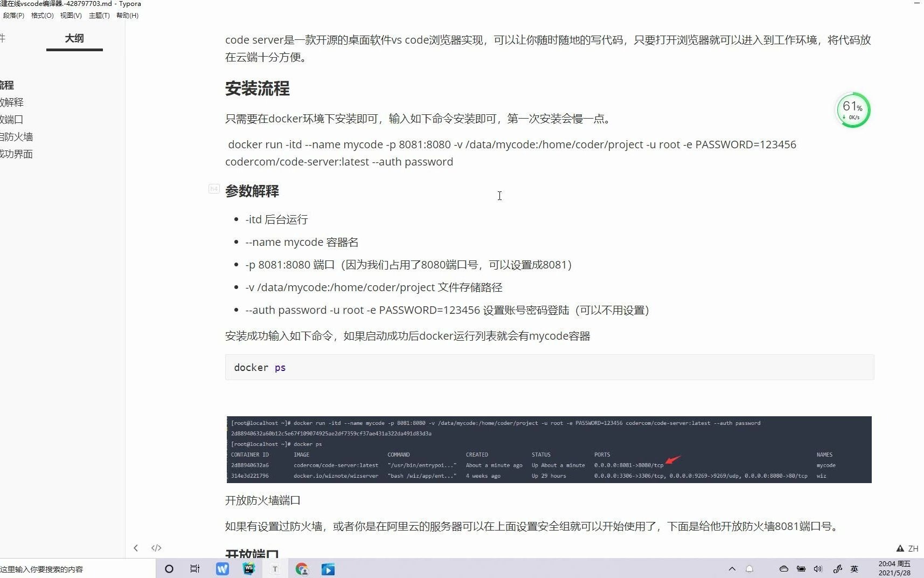The image size is (924, 578).
Task: Launch WizNote from the taskbar
Action: 222,569
